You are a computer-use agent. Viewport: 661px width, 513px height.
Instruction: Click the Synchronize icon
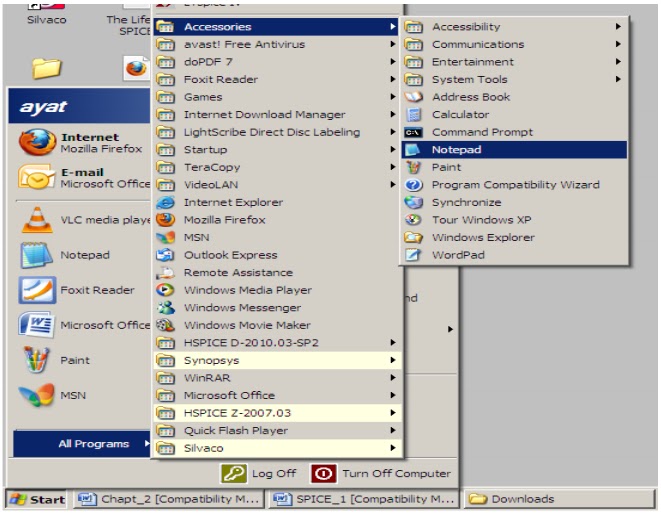tap(413, 202)
